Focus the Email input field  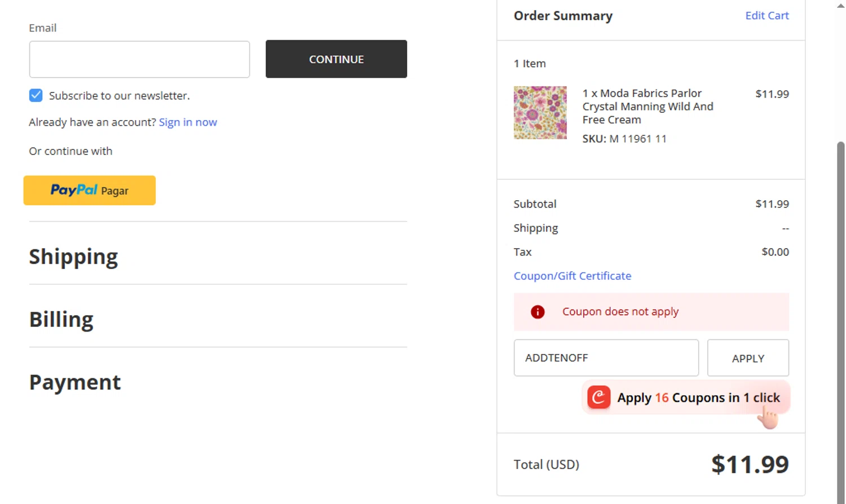click(139, 59)
